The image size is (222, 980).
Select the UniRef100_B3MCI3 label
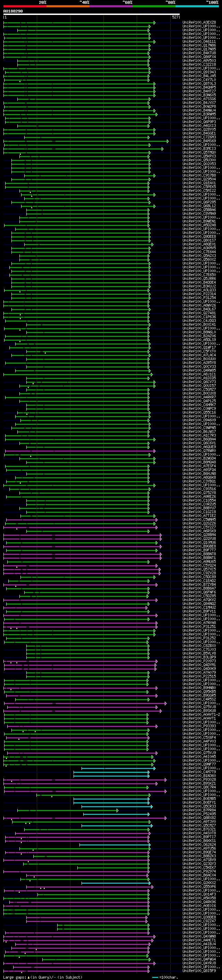(199, 149)
